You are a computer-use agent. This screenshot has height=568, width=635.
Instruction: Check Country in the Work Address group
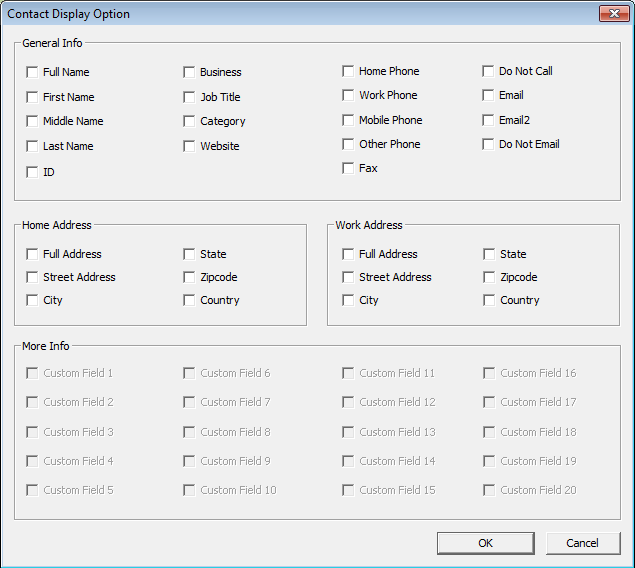(489, 300)
